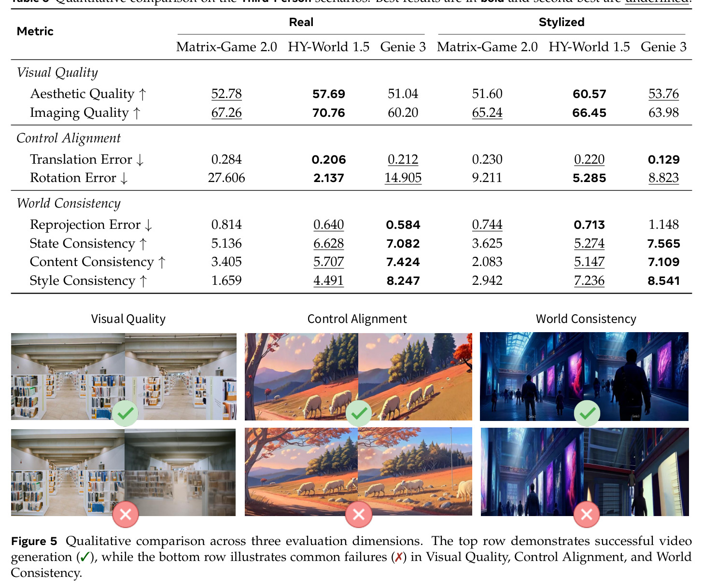Click the green check mark under the library images
Viewport: 703px width, 588px height.
(x=125, y=413)
